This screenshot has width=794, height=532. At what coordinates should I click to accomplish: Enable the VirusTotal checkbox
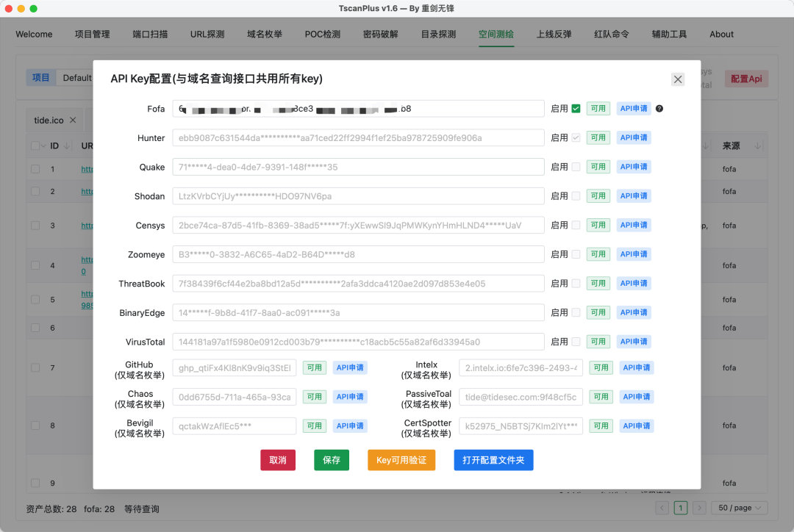[576, 342]
